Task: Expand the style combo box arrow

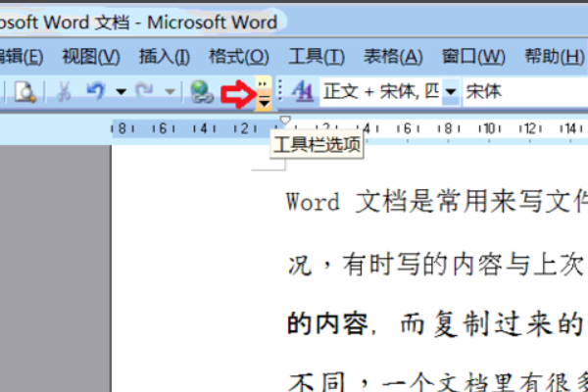Action: pyautogui.click(x=451, y=91)
